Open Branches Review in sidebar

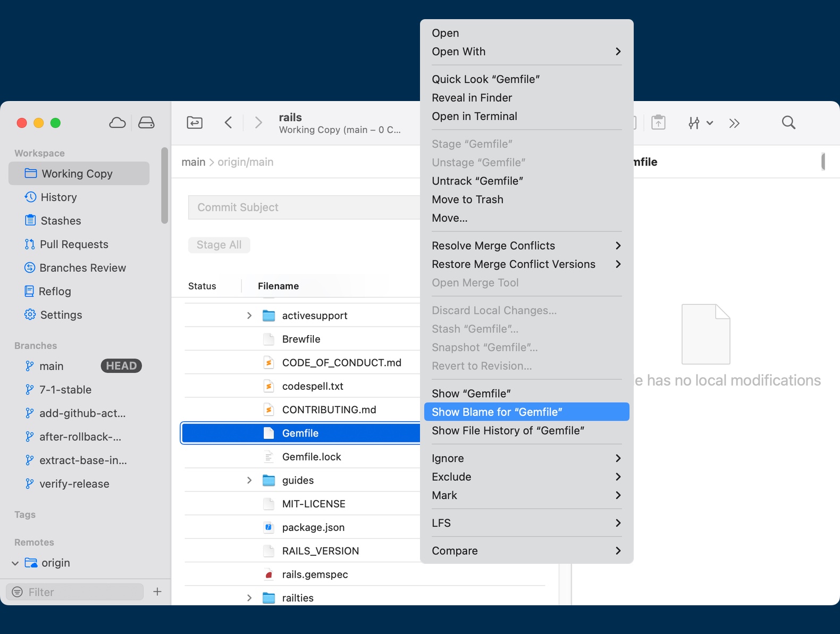tap(82, 268)
